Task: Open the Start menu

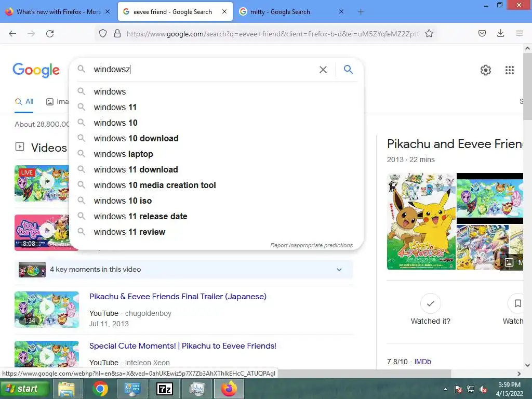Action: tap(25, 389)
